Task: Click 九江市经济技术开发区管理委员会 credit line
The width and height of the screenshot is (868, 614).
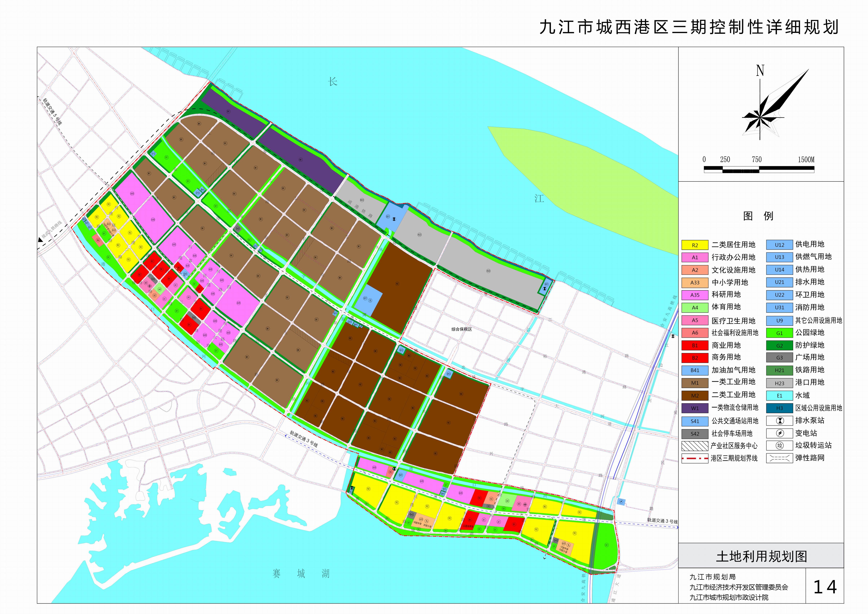Action: coord(739,587)
